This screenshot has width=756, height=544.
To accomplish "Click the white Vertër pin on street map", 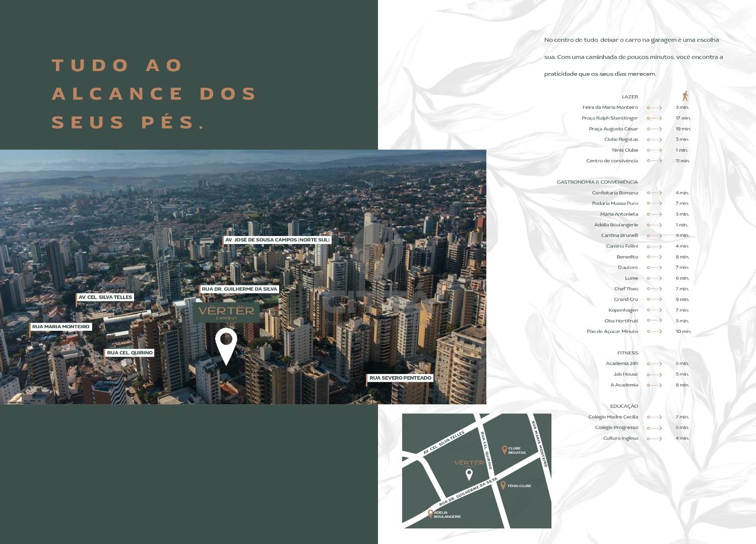I will (x=469, y=474).
